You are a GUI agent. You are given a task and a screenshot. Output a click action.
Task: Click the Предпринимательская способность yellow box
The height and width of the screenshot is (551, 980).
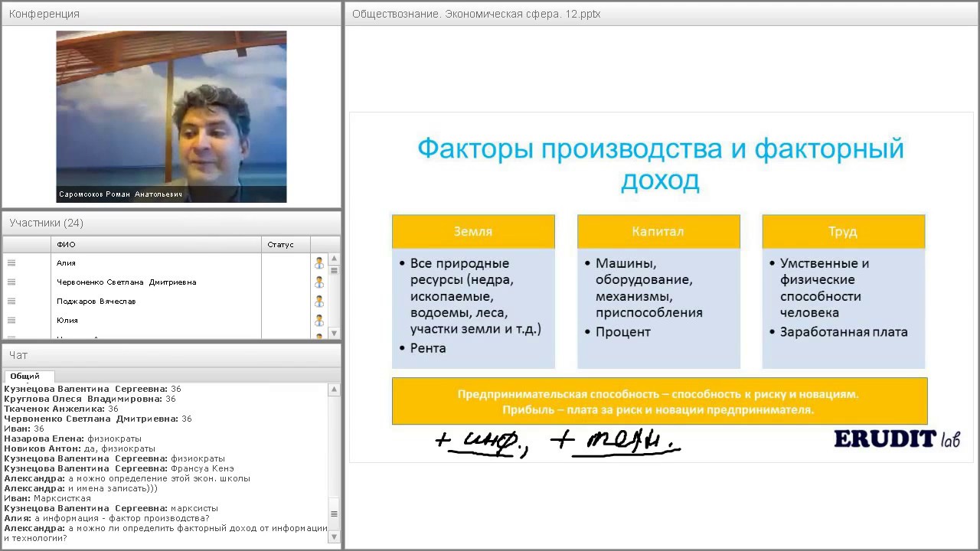pyautogui.click(x=659, y=401)
